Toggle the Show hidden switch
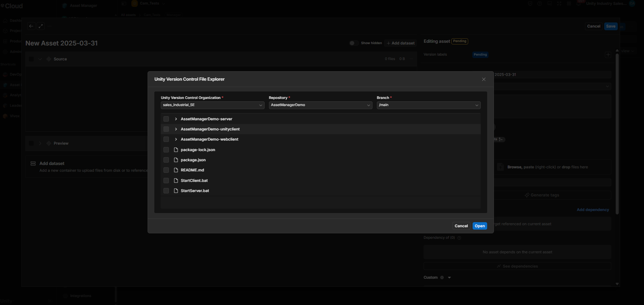The width and height of the screenshot is (644, 305). pyautogui.click(x=354, y=43)
